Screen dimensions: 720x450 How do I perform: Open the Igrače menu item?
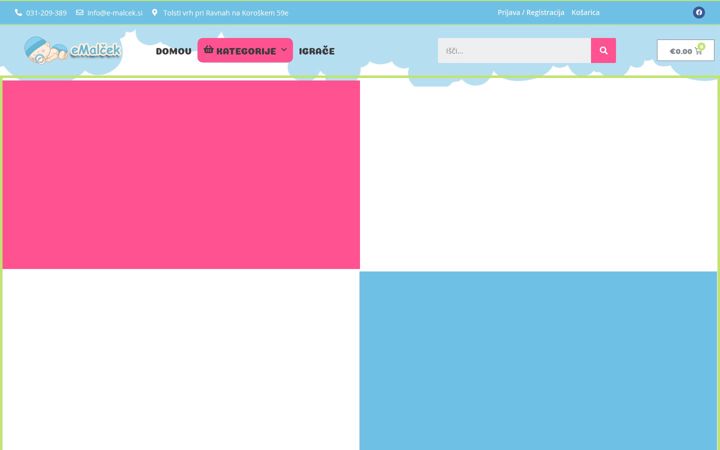point(317,51)
